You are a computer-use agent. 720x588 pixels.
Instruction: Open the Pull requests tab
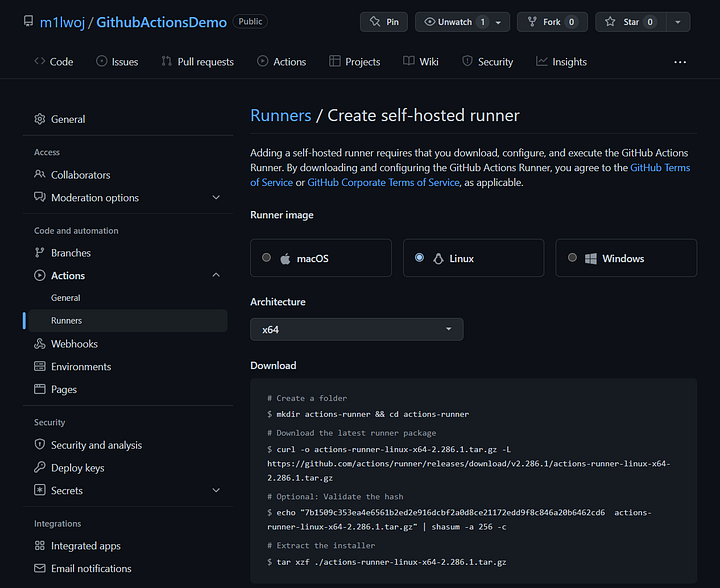[197, 62]
